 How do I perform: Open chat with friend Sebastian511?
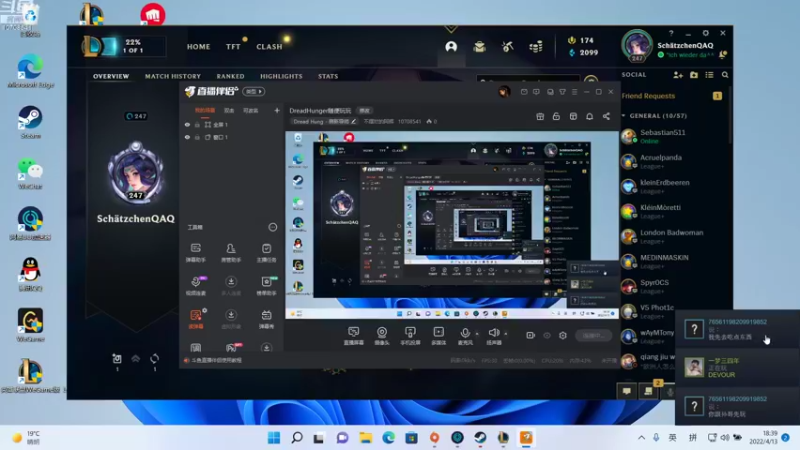click(671, 136)
